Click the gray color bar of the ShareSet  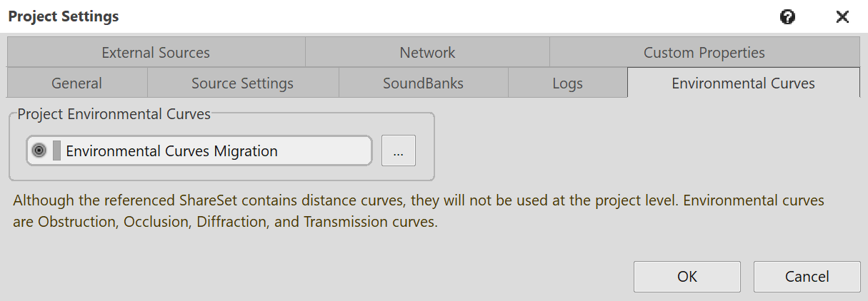click(x=56, y=150)
